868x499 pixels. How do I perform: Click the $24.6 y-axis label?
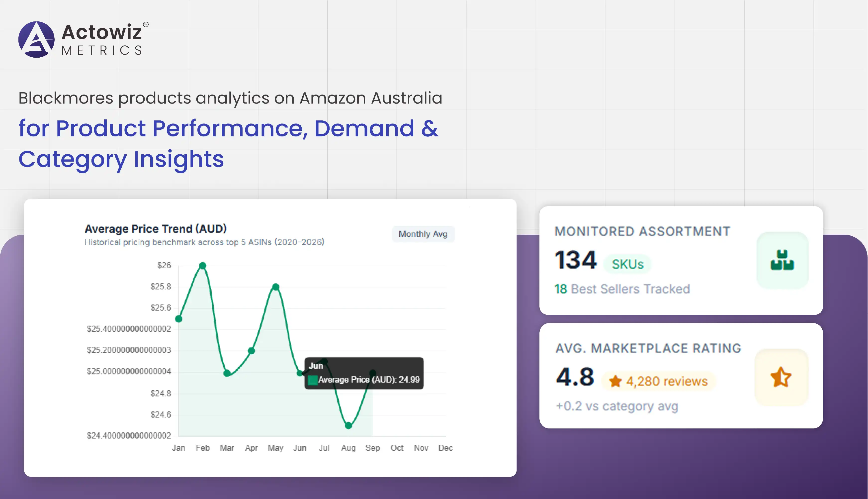(x=161, y=415)
